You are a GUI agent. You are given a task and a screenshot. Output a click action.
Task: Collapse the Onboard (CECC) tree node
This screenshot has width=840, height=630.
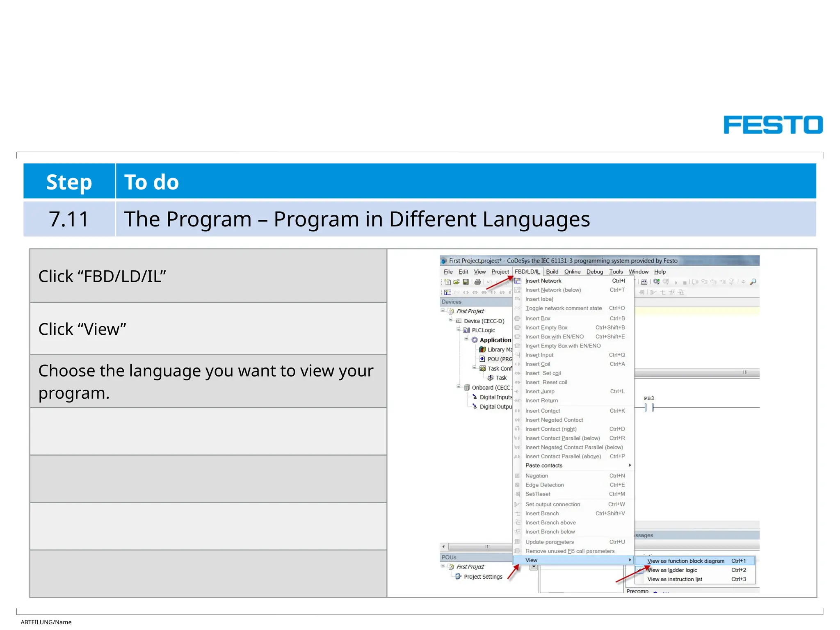(x=459, y=386)
